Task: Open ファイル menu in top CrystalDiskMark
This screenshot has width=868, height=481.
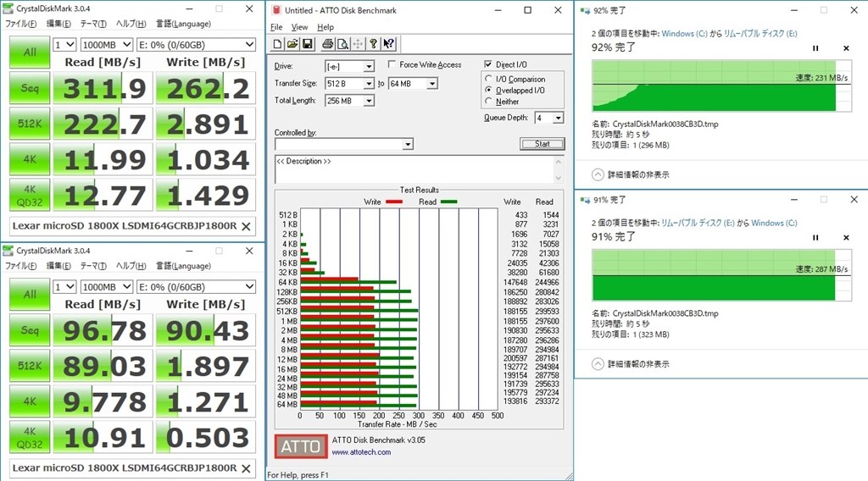Action: click(20, 24)
